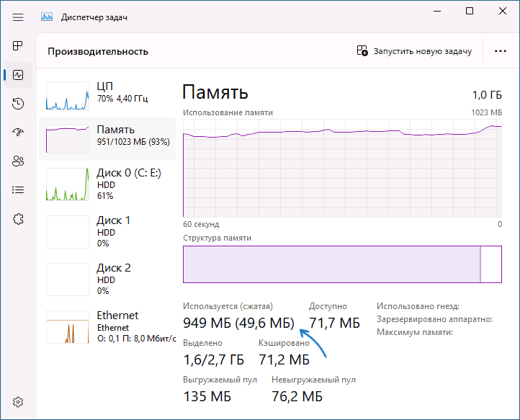Open the hamburger navigation menu
The height and width of the screenshot is (420, 520).
click(18, 17)
